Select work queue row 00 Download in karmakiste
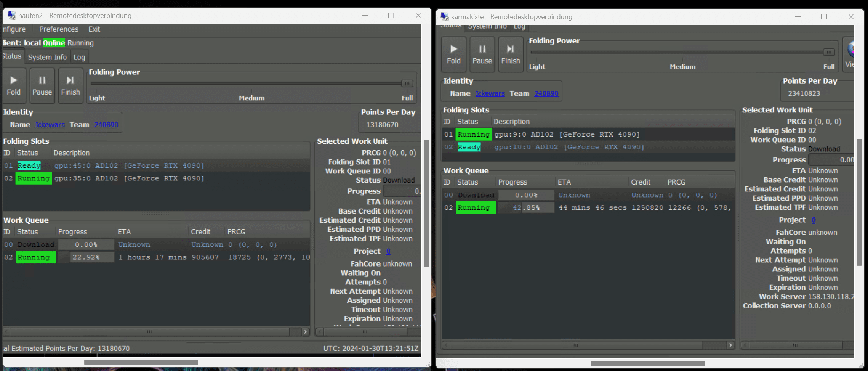 (588, 195)
